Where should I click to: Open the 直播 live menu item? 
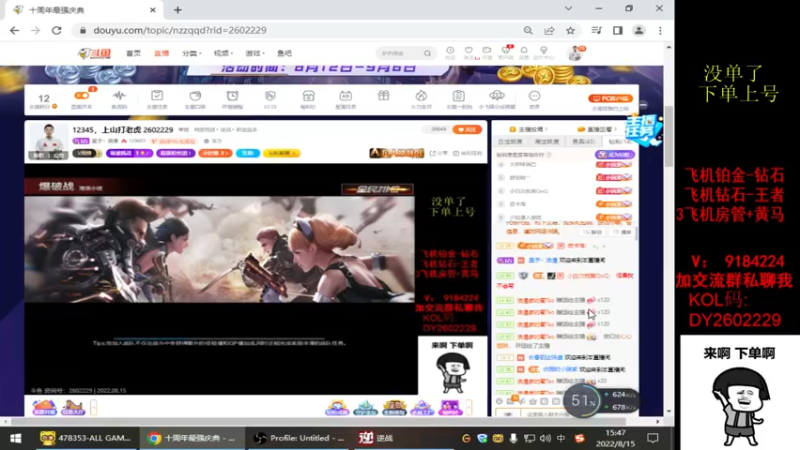[x=161, y=53]
